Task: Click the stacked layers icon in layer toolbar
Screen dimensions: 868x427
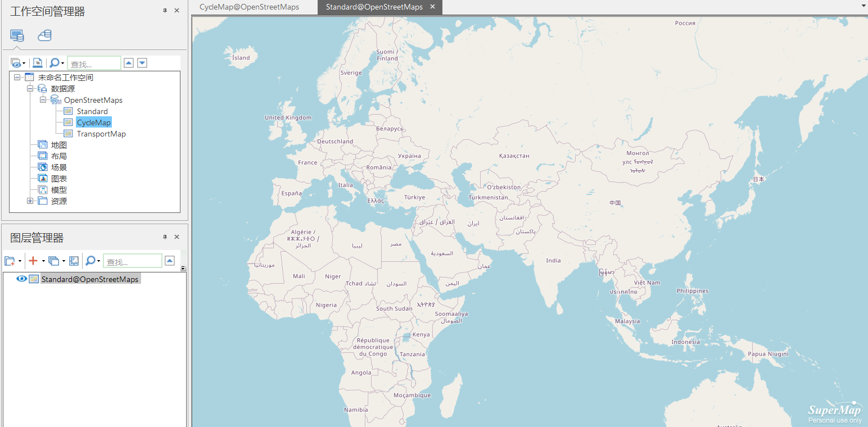Action: pyautogui.click(x=54, y=261)
